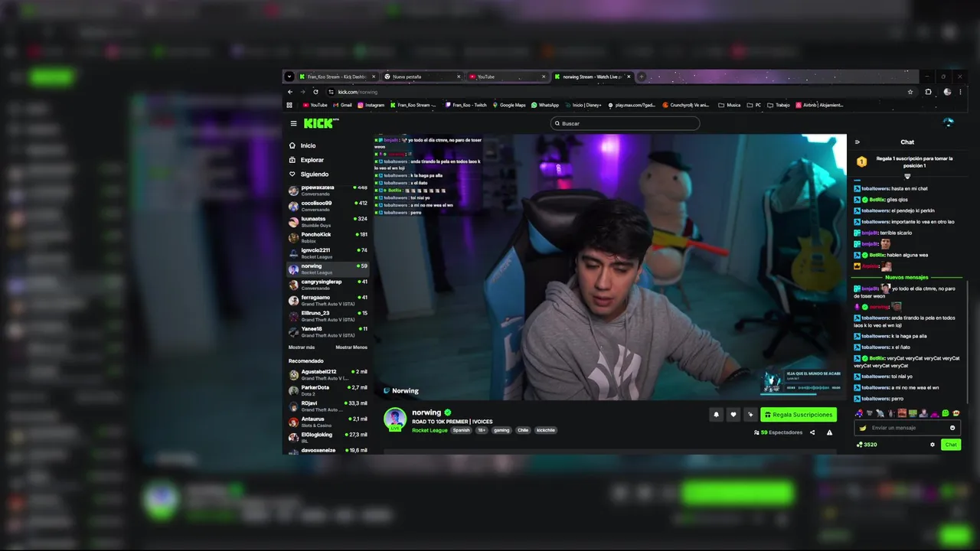Open Yanee16 channel in sidebar
This screenshot has height=551, width=980.
[328, 332]
